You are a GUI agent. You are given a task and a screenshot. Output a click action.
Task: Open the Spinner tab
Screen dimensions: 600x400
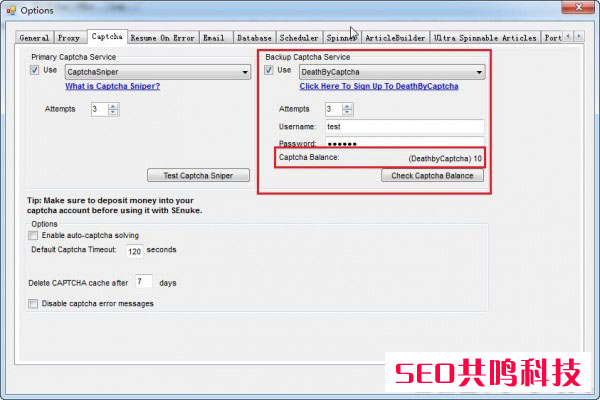(342, 38)
